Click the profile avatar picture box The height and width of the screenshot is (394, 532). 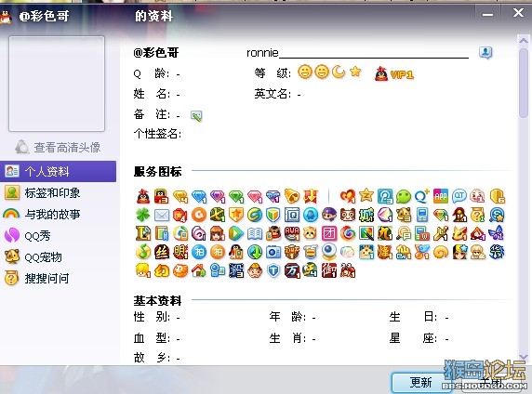tap(57, 84)
